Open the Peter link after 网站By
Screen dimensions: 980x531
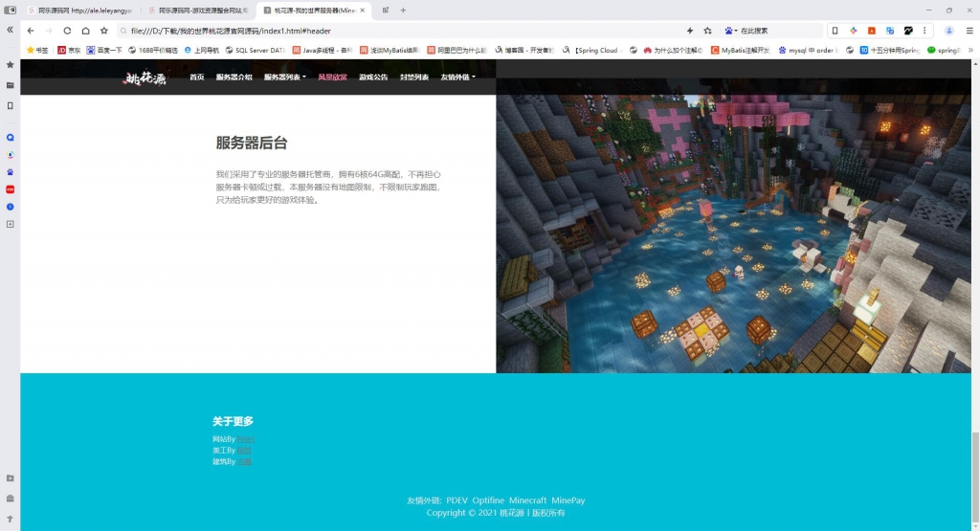click(246, 439)
